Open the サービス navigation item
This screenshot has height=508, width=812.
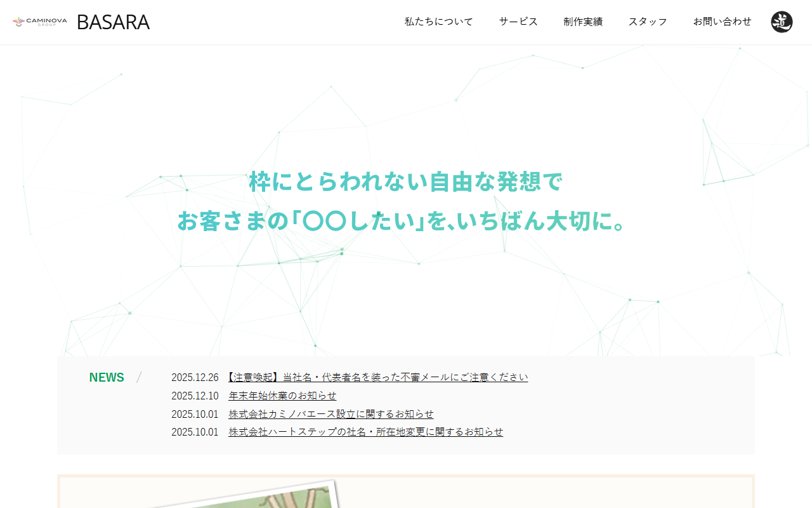[x=517, y=22]
